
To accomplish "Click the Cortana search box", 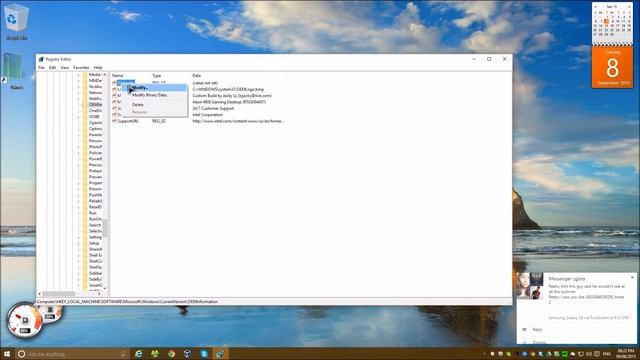I will 71,354.
